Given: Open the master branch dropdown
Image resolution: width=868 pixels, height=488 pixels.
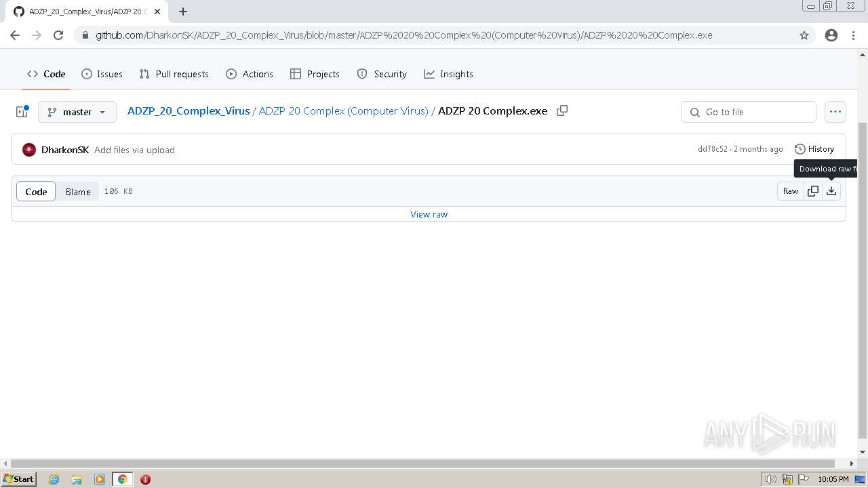Looking at the screenshot, I should pyautogui.click(x=77, y=112).
